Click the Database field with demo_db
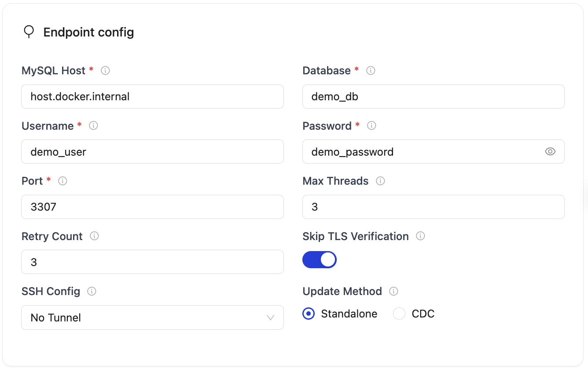588x372 pixels. (433, 97)
